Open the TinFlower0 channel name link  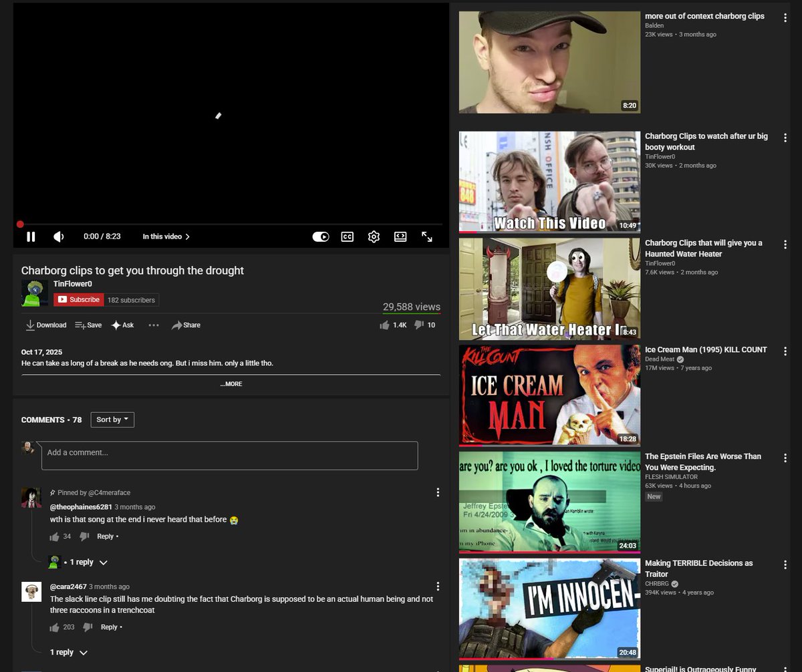(x=73, y=284)
